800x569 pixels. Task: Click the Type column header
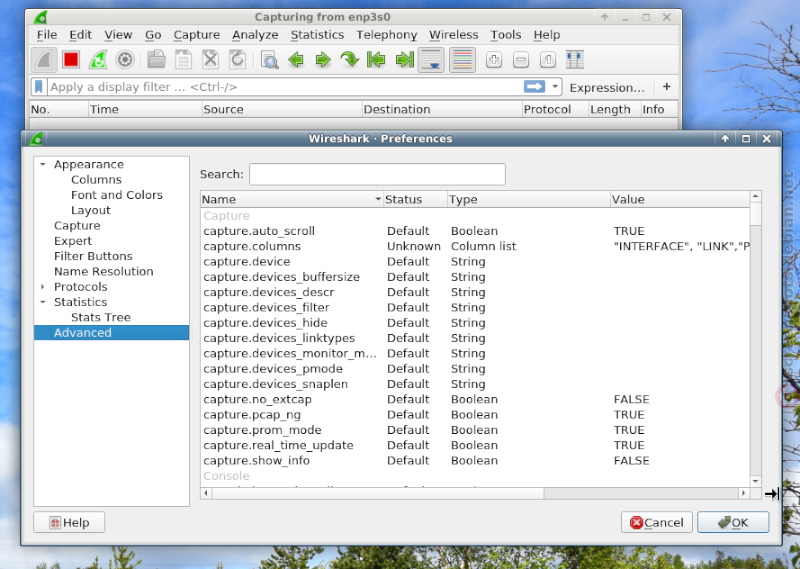528,200
